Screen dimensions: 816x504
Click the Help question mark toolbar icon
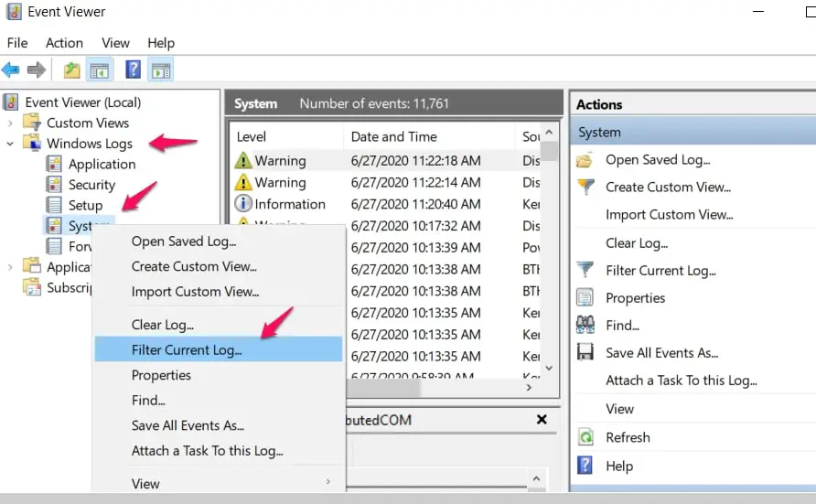pyautogui.click(x=134, y=70)
